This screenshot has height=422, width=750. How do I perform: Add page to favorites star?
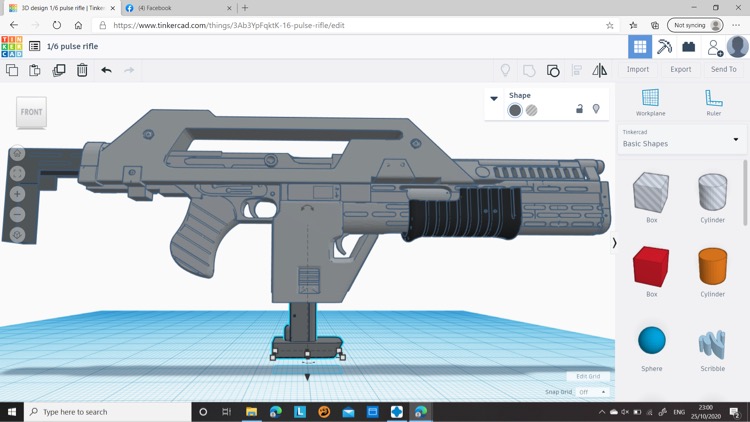[x=609, y=25]
